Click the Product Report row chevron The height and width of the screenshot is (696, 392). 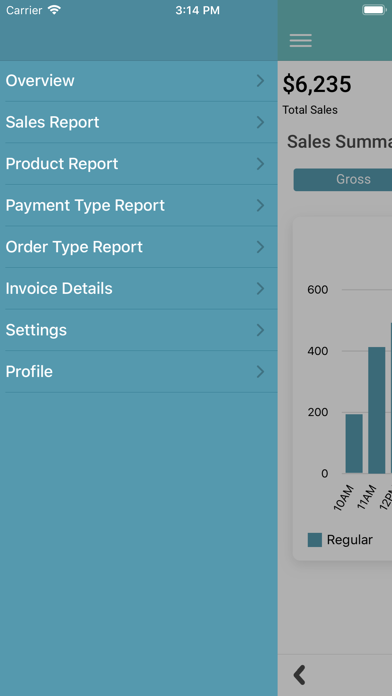click(261, 164)
